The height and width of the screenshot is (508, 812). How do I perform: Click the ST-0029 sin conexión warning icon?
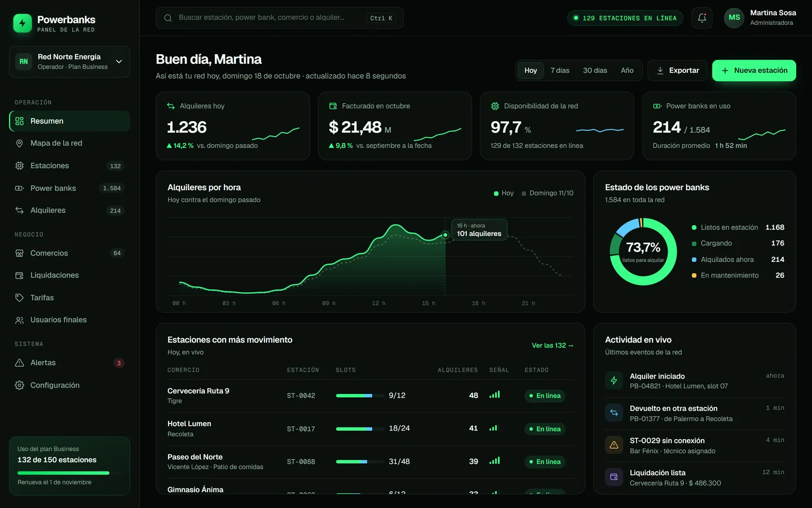tap(614, 445)
